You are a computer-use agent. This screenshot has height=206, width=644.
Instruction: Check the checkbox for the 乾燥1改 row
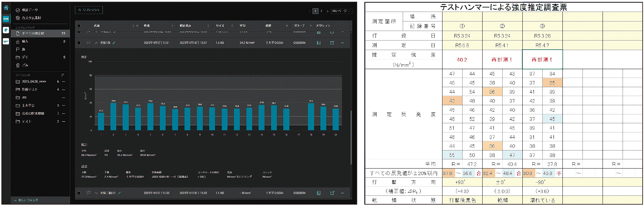pos(79,43)
